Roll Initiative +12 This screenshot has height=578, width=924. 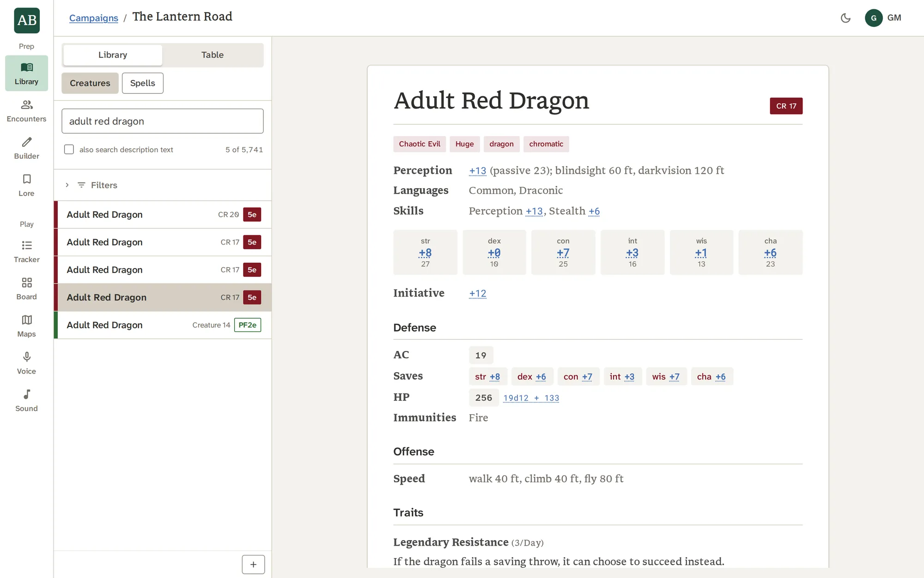point(478,294)
